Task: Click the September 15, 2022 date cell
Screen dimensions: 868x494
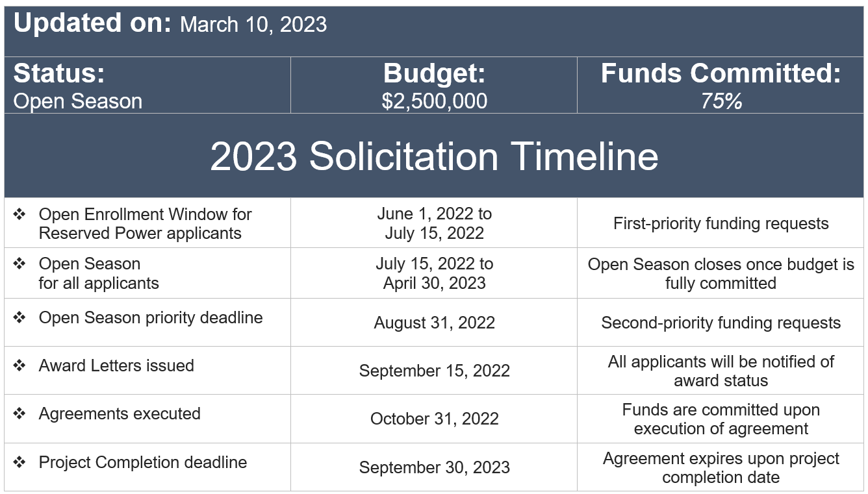Action: (434, 371)
